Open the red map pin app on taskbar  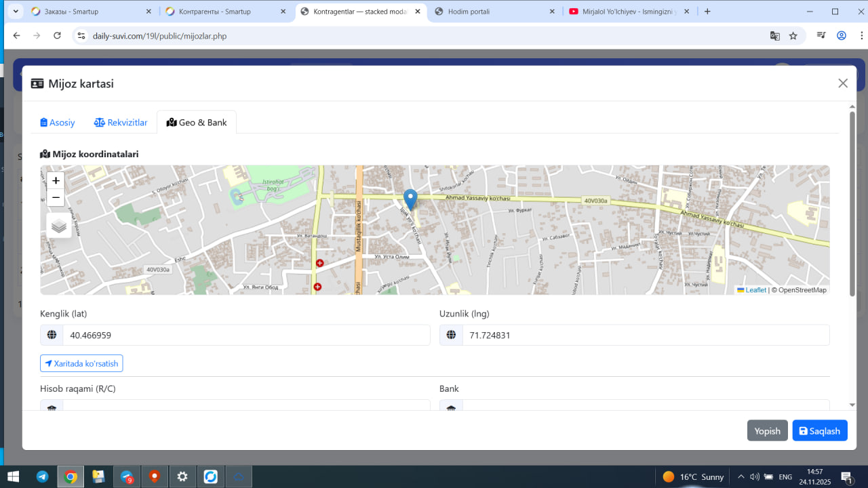155,476
